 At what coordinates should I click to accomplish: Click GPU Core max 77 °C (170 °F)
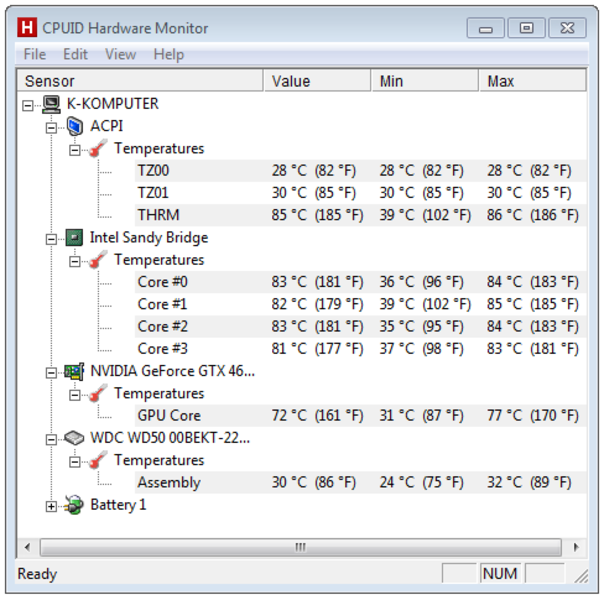(533, 416)
